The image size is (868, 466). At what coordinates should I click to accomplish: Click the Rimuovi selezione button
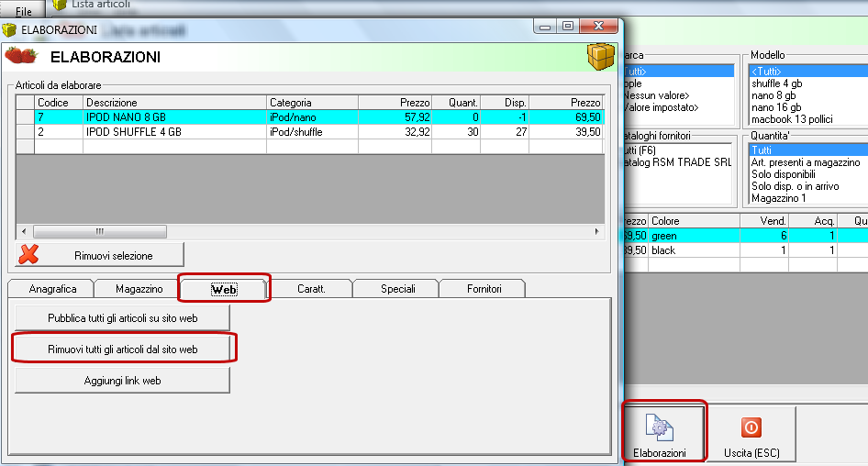tap(100, 255)
